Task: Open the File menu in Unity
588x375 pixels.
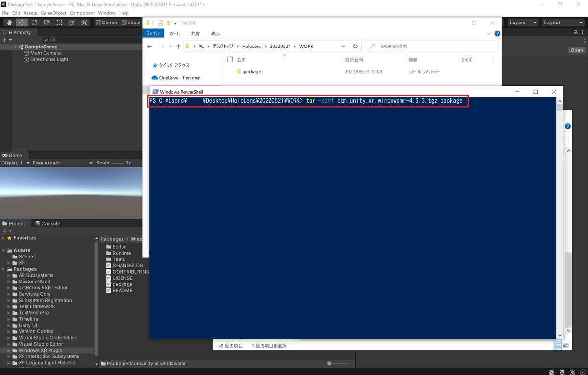Action: pos(5,13)
